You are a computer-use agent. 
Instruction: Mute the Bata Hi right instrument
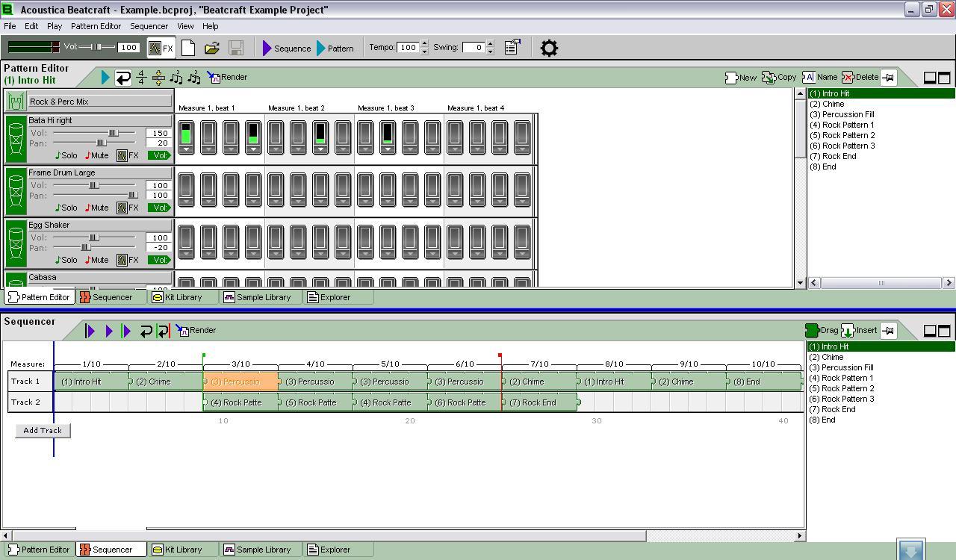pyautogui.click(x=96, y=155)
